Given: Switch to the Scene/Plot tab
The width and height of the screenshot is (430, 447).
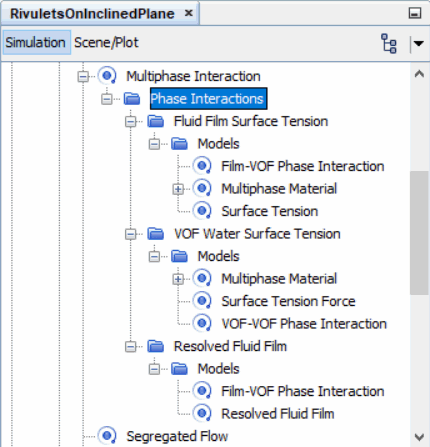Looking at the screenshot, I should [106, 43].
